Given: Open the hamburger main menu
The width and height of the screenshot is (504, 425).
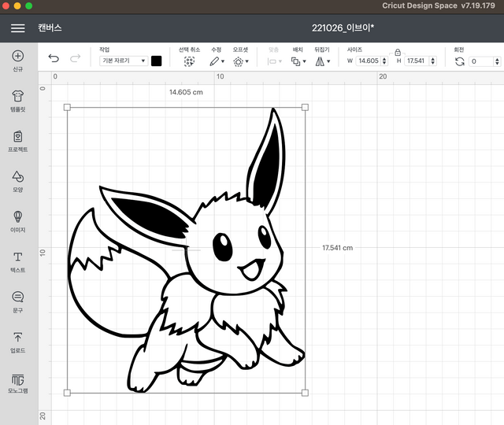Looking at the screenshot, I should pyautogui.click(x=17, y=28).
